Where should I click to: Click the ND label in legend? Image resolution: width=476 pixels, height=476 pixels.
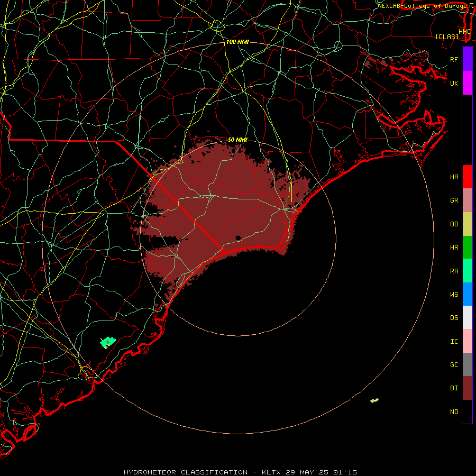[x=454, y=412]
